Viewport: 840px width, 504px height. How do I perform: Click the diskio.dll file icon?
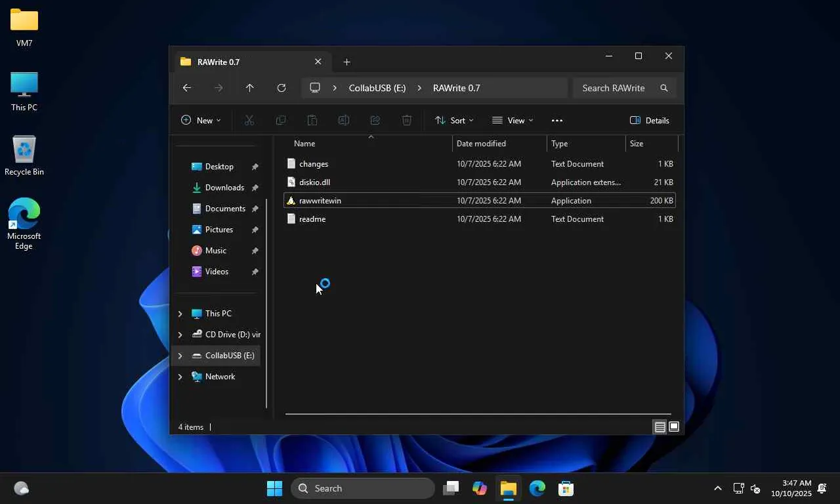(x=291, y=182)
